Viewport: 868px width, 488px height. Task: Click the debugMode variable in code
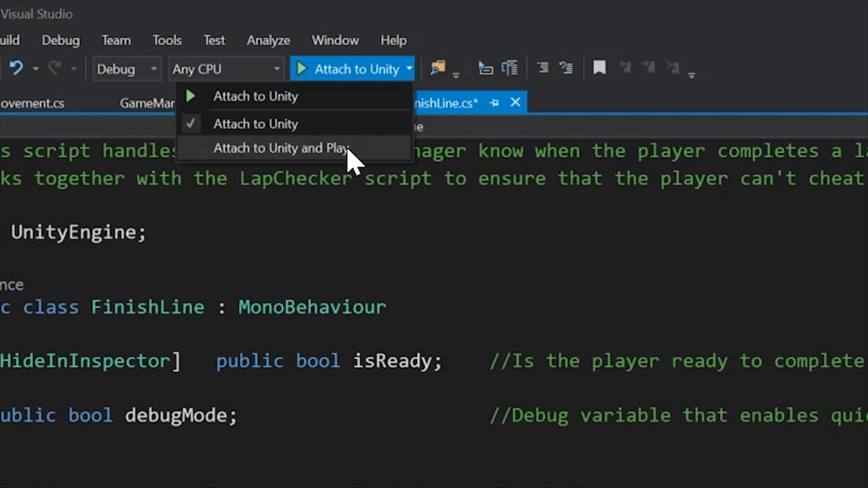181,415
